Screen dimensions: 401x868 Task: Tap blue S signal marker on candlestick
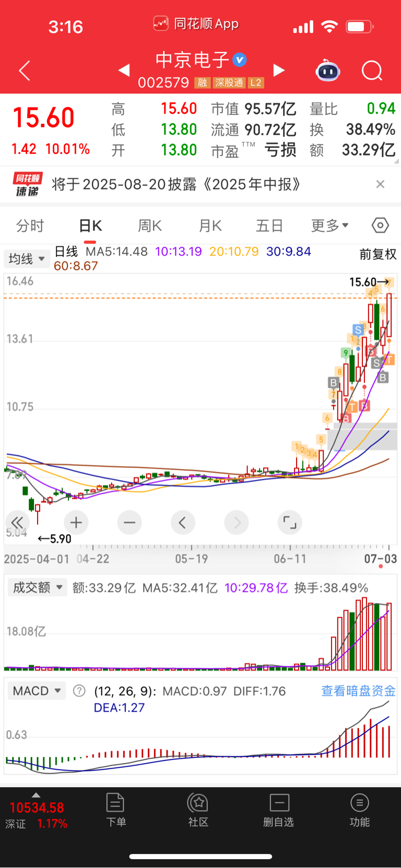click(x=358, y=330)
